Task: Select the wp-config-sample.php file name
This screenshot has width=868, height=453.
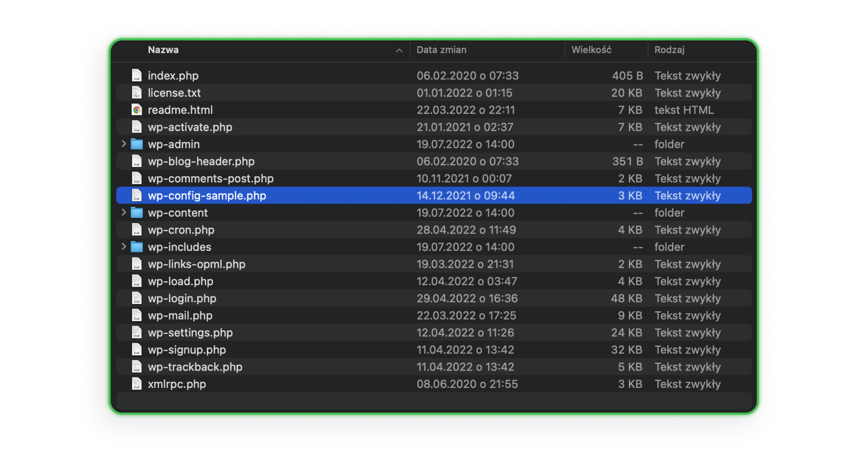Action: [207, 195]
